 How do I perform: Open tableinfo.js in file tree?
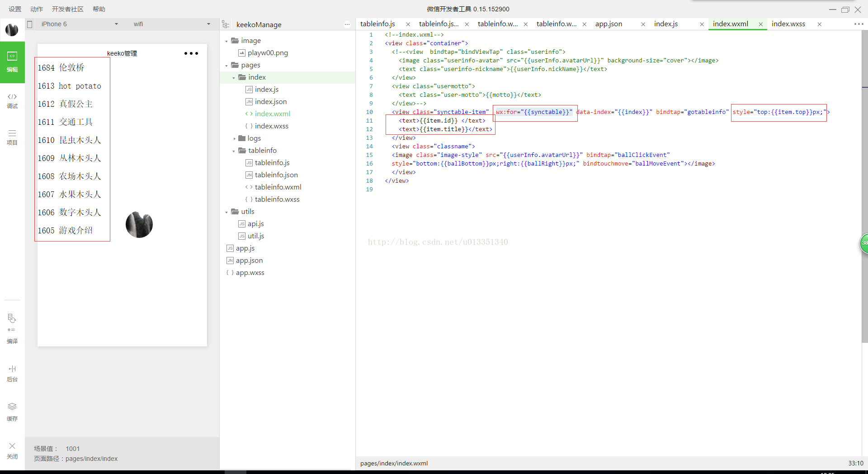pyautogui.click(x=272, y=163)
